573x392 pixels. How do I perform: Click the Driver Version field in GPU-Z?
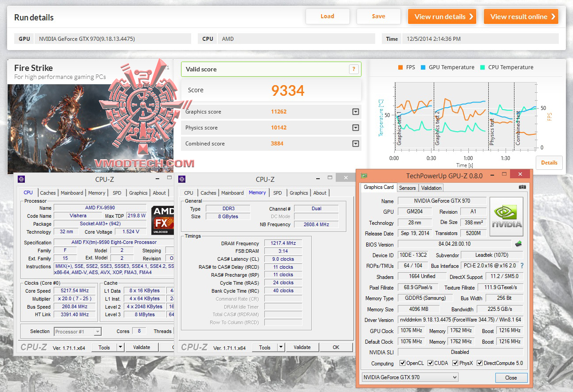pos(460,320)
